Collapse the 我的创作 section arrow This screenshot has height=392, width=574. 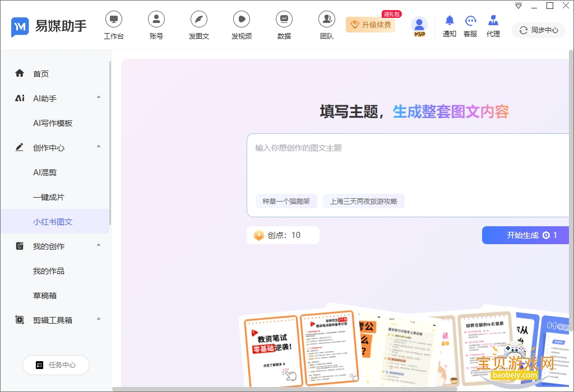(x=99, y=245)
